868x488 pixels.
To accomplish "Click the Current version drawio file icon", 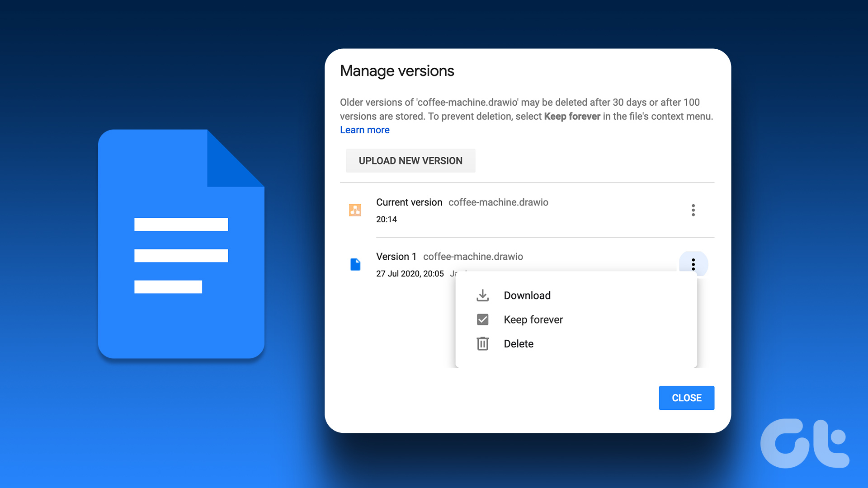I will [355, 210].
